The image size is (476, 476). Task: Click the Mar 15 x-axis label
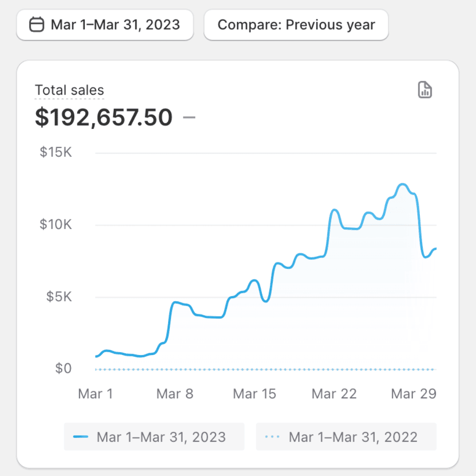tap(254, 394)
